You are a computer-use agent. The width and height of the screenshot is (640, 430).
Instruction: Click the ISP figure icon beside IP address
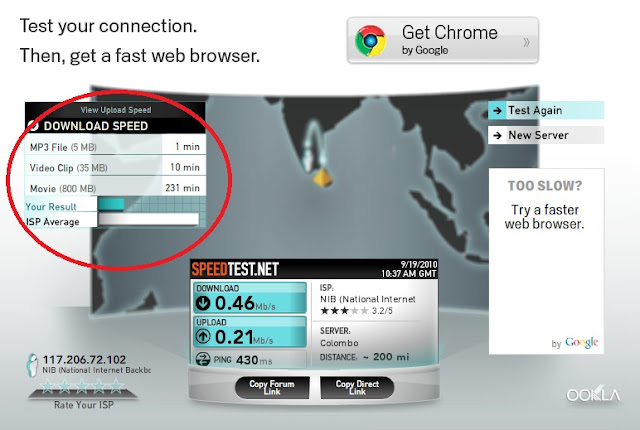tap(33, 365)
